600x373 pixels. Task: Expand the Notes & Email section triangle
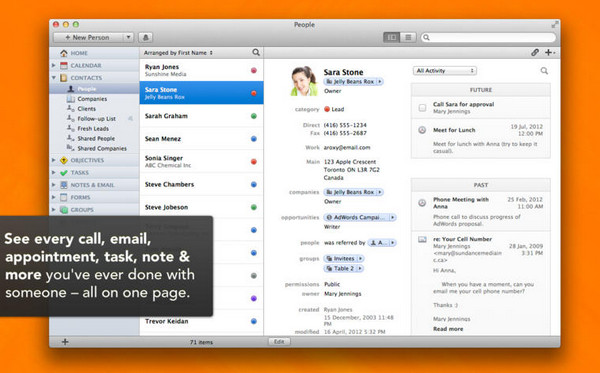54,185
